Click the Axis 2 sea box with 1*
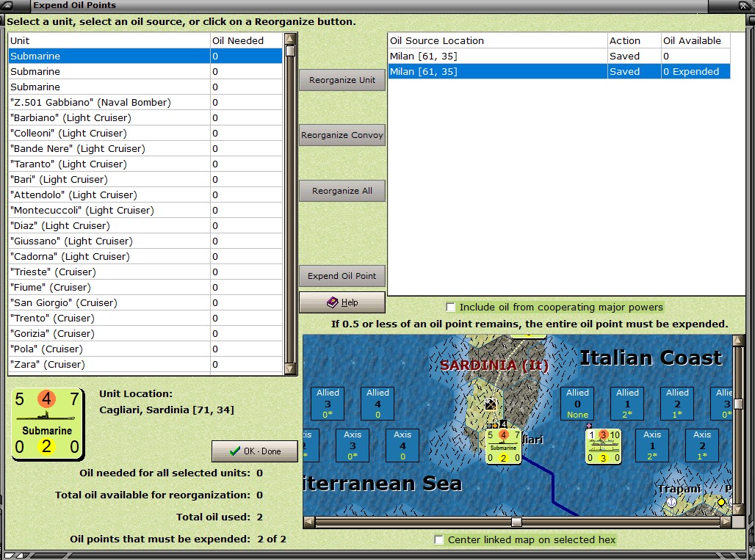Screen dimensions: 755x560 click(x=702, y=445)
